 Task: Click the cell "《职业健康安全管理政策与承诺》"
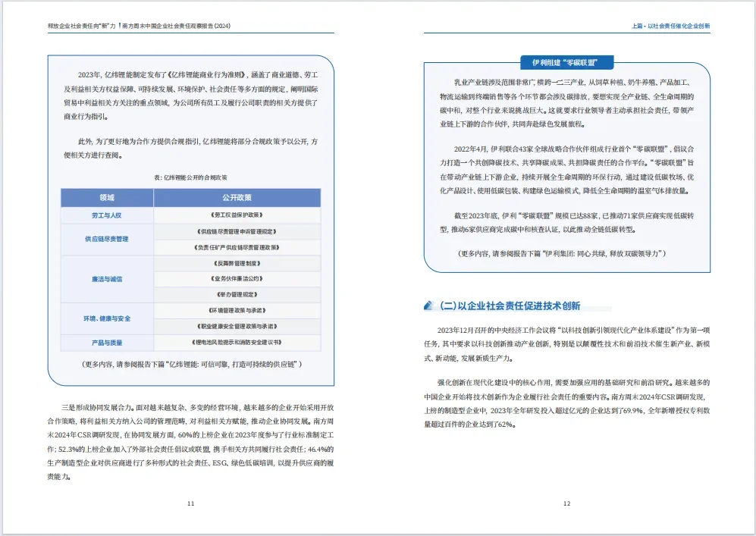[237, 326]
